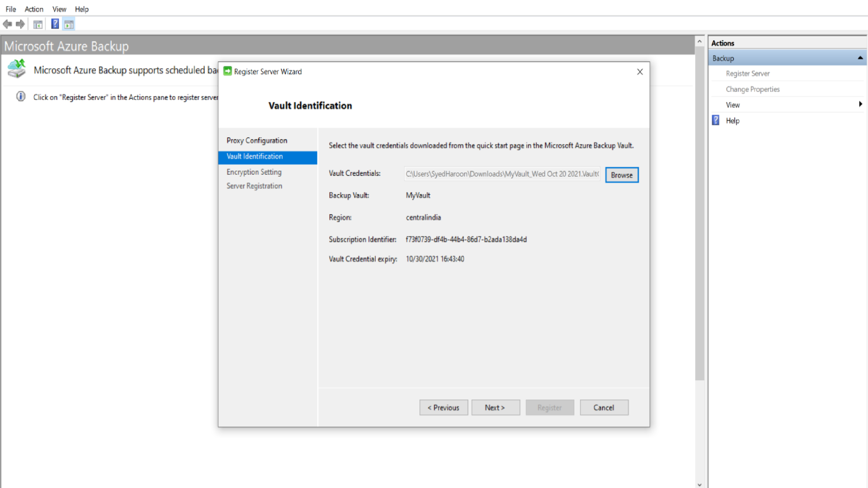Viewport: 868px width, 488px height.
Task: Click the Back arrow toolbar icon
Action: click(7, 24)
